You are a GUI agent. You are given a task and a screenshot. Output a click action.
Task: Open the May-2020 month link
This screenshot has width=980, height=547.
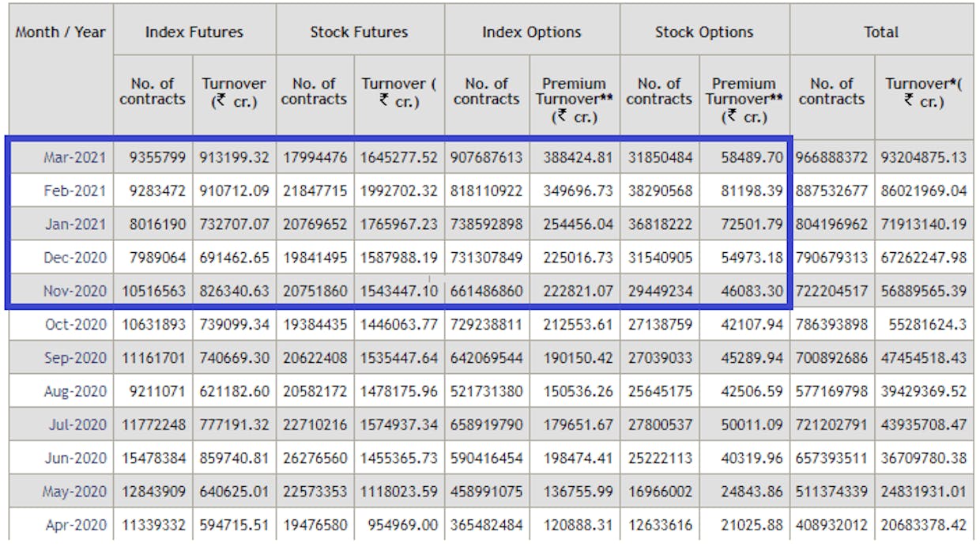click(x=74, y=492)
